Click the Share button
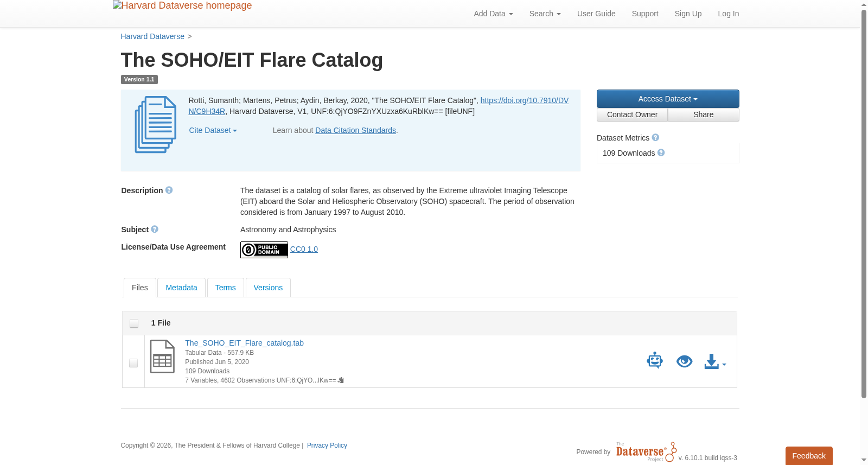The image size is (868, 465). coord(704,114)
